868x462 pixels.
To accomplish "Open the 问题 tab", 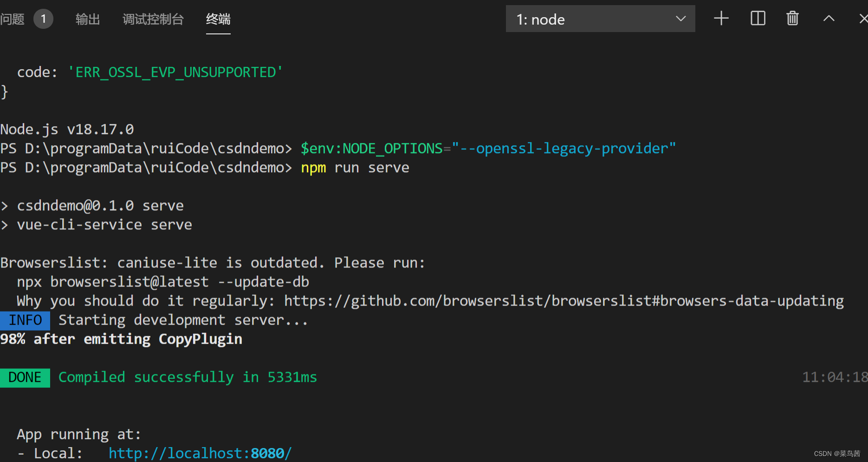I will coord(13,19).
